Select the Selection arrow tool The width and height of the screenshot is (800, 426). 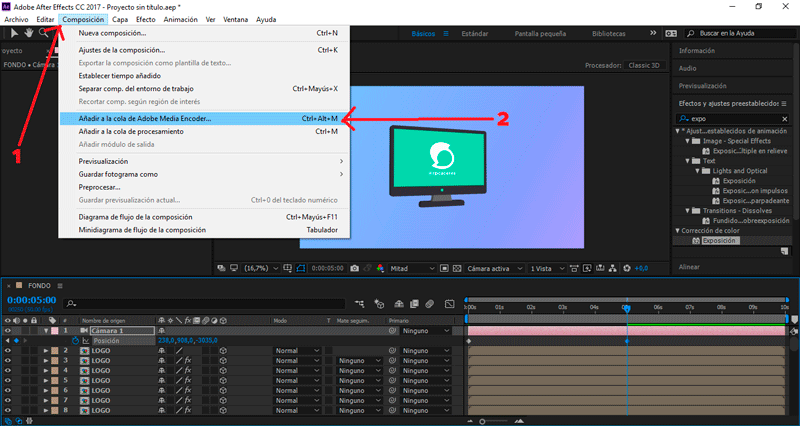pos(12,33)
